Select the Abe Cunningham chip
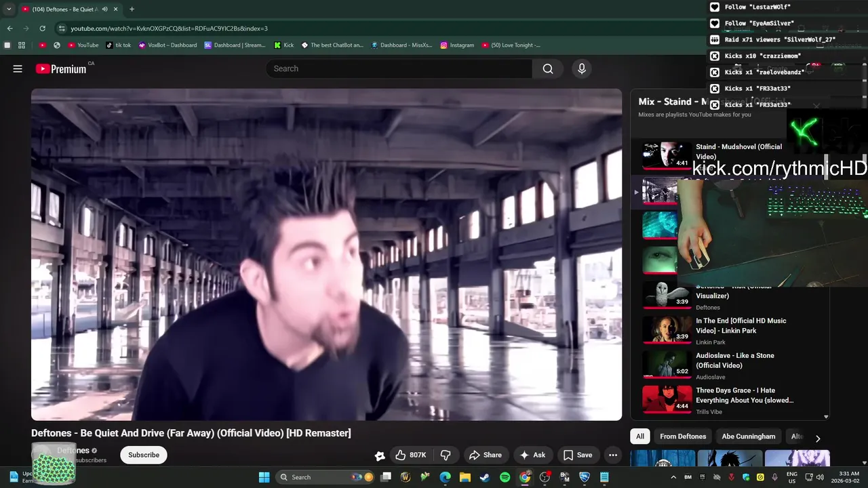 [749, 436]
